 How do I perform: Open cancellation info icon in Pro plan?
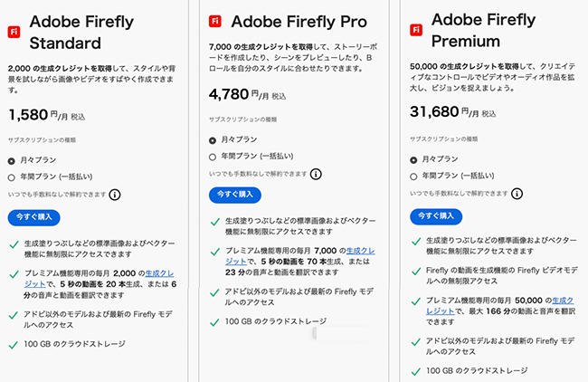point(316,174)
